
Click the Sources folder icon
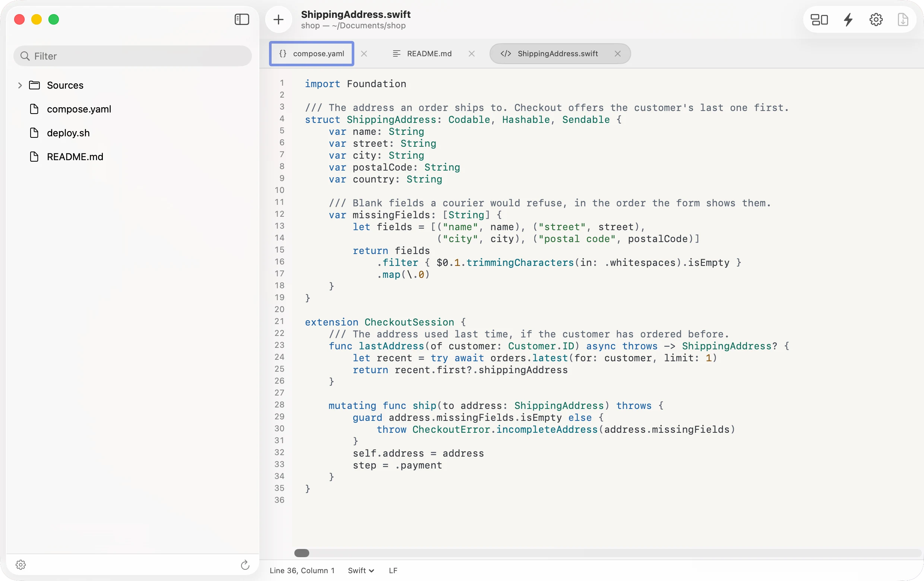(35, 85)
